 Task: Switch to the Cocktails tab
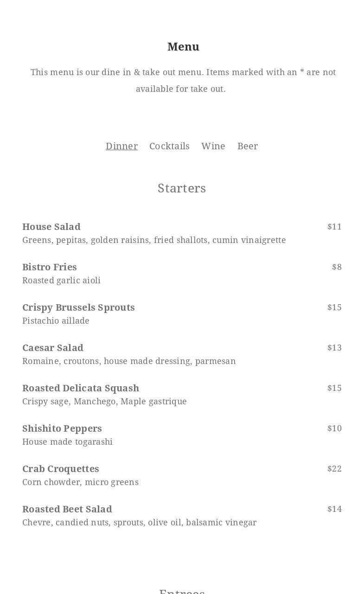tap(169, 146)
